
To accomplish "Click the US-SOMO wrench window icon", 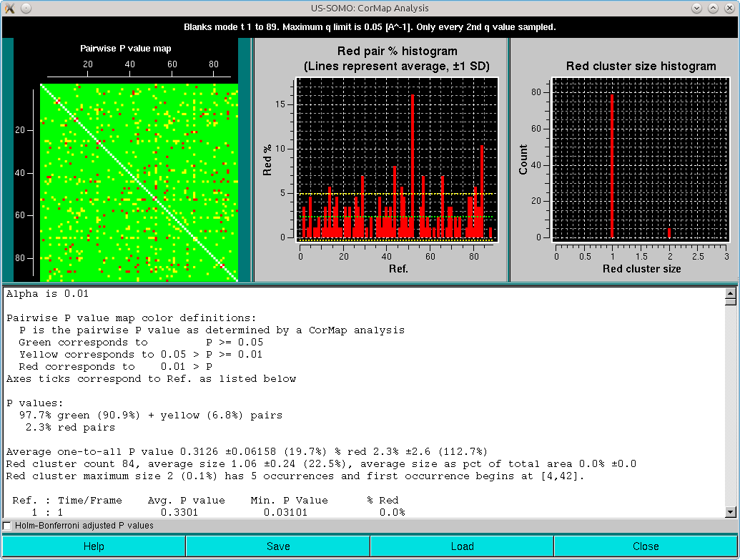I will 9,8.
